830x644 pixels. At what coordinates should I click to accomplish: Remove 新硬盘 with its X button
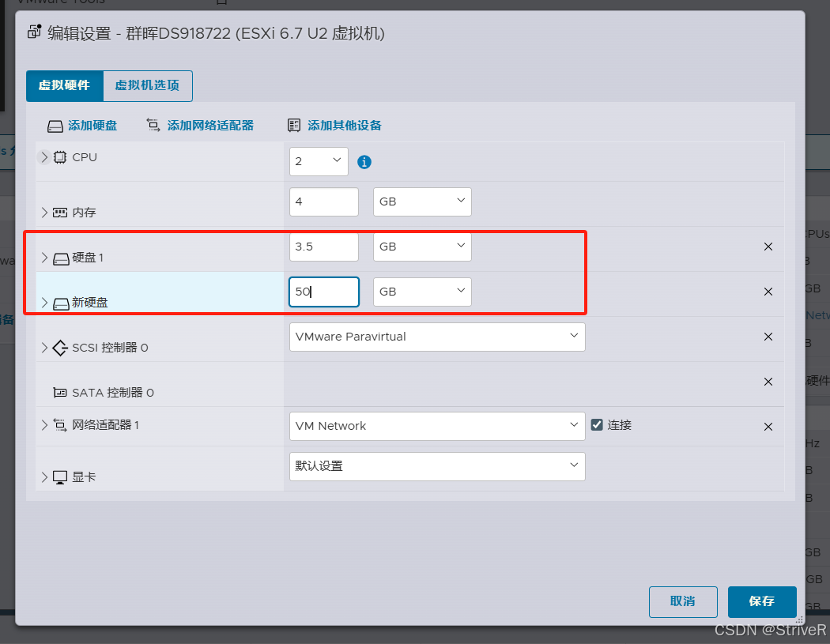(x=768, y=292)
